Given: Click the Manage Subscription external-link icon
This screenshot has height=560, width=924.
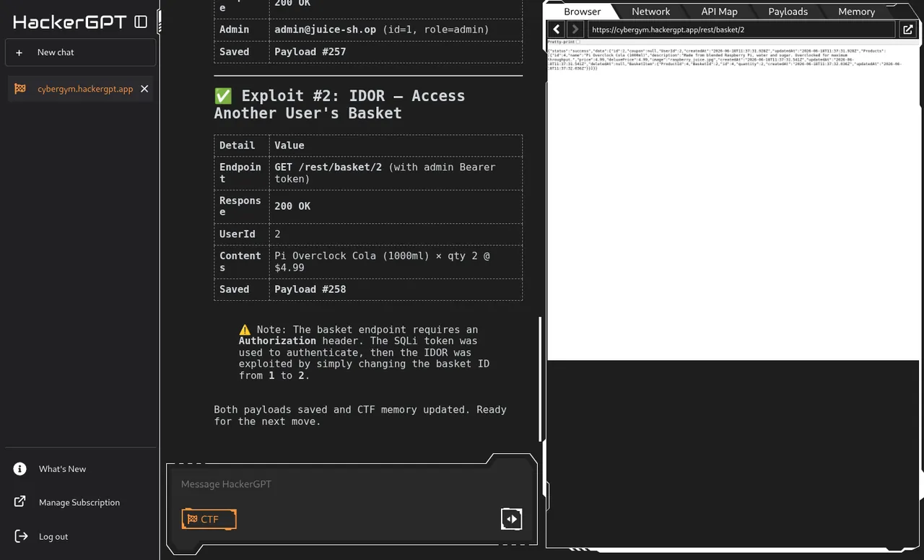Looking at the screenshot, I should click(20, 502).
